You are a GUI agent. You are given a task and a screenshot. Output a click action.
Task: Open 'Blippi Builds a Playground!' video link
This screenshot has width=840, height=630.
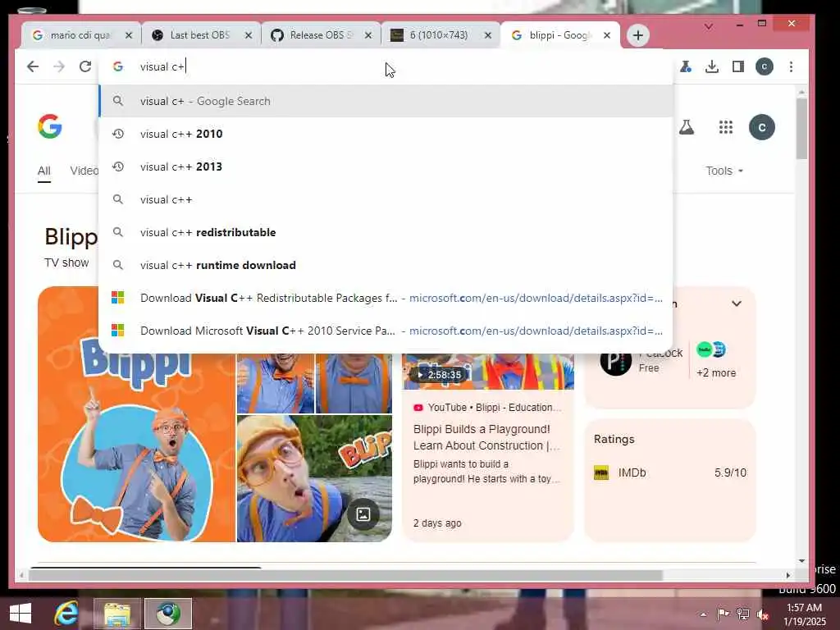point(486,437)
